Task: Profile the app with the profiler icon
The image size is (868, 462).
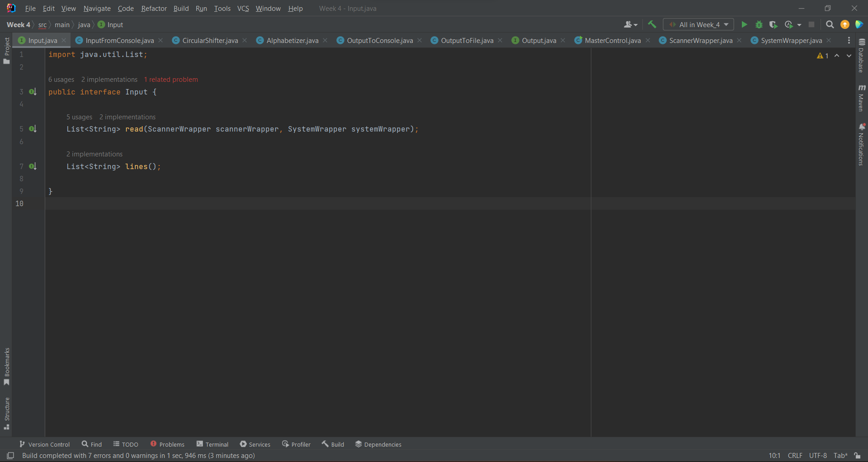Action: (x=788, y=24)
